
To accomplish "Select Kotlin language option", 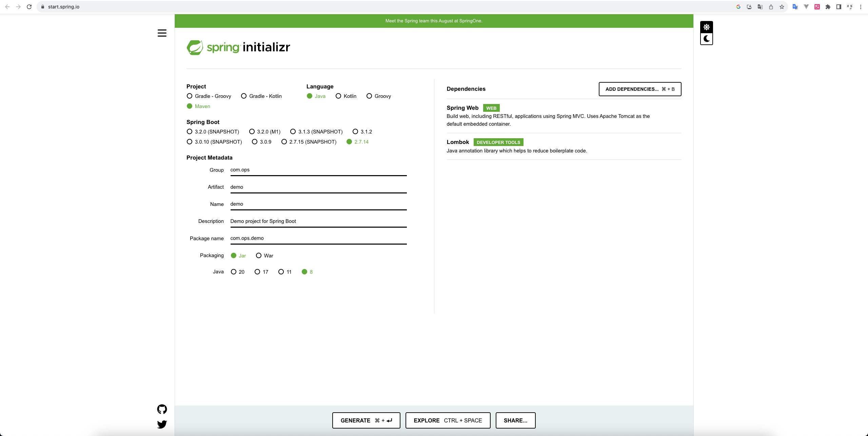I will pyautogui.click(x=346, y=96).
